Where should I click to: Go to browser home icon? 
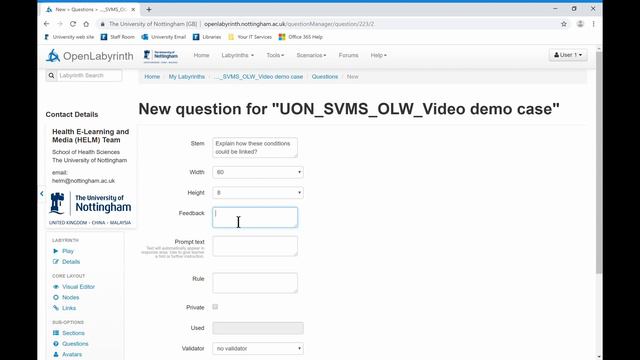[86, 24]
